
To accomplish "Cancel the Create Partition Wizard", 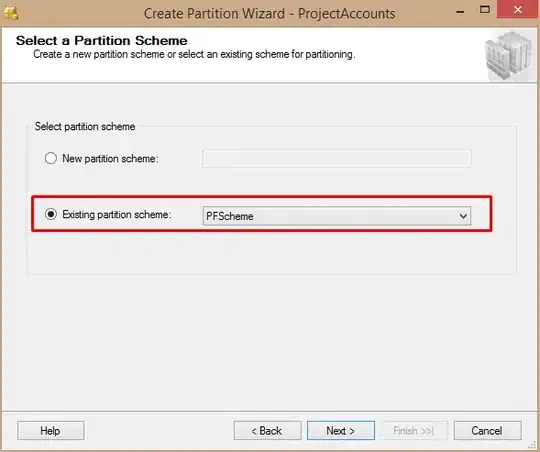I will coord(488,431).
